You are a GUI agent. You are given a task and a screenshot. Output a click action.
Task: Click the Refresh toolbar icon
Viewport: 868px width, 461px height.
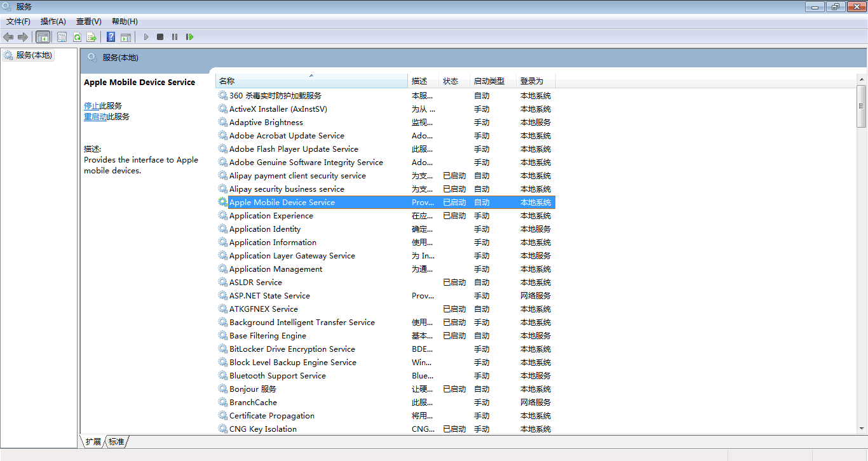(77, 37)
